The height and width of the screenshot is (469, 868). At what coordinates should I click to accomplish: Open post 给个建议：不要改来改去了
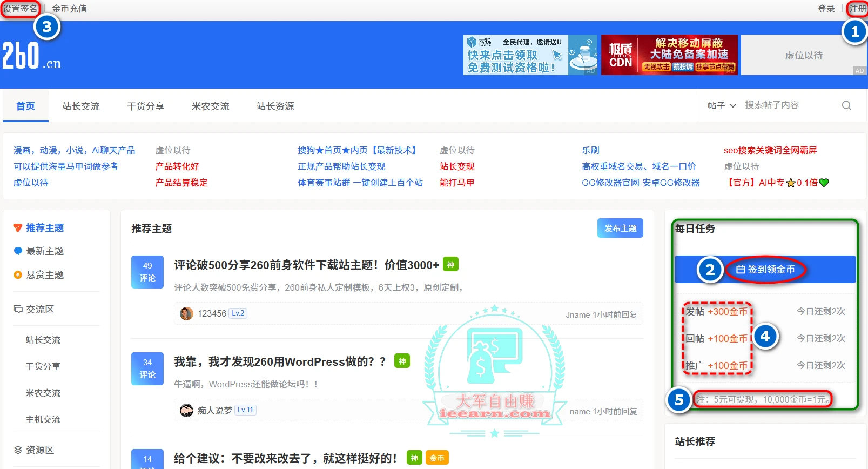tap(285, 458)
